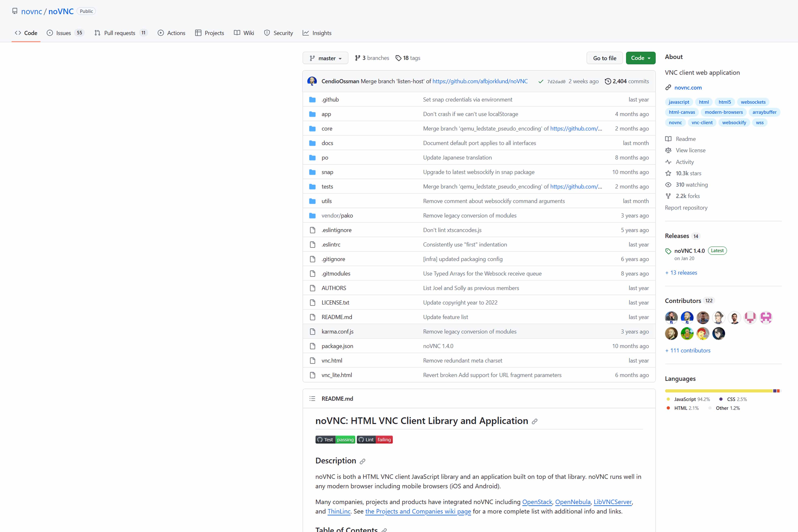Open the Wiki tab
The height and width of the screenshot is (532, 798).
[x=244, y=33]
